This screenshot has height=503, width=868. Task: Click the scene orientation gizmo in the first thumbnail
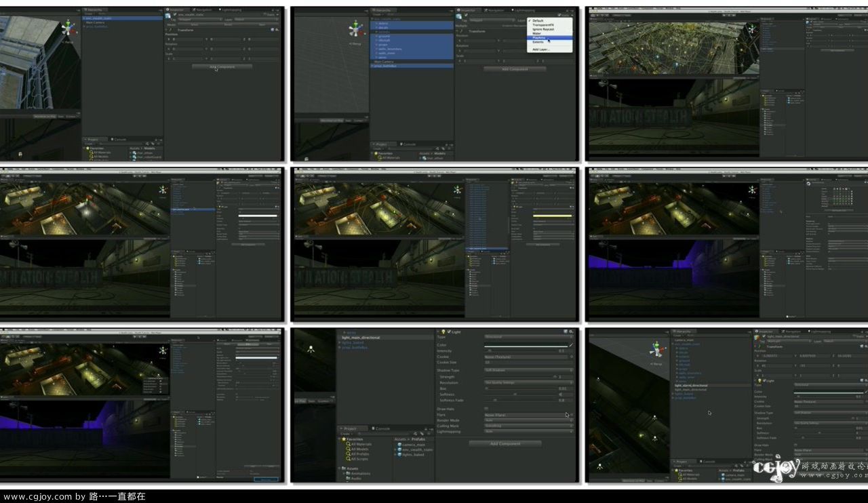tap(68, 28)
